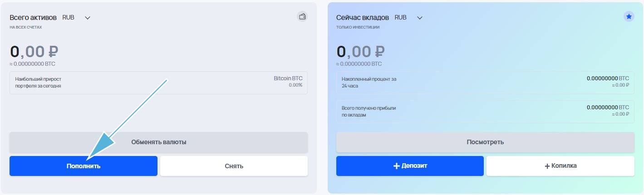The image size is (644, 195).
Task: Click the plus icon on Копилка button
Action: pos(547,166)
